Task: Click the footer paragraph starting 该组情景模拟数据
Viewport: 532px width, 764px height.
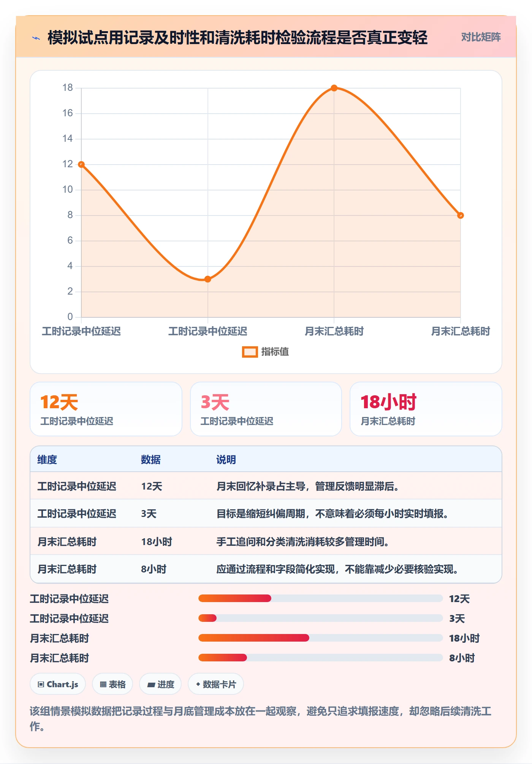Action: click(x=261, y=719)
